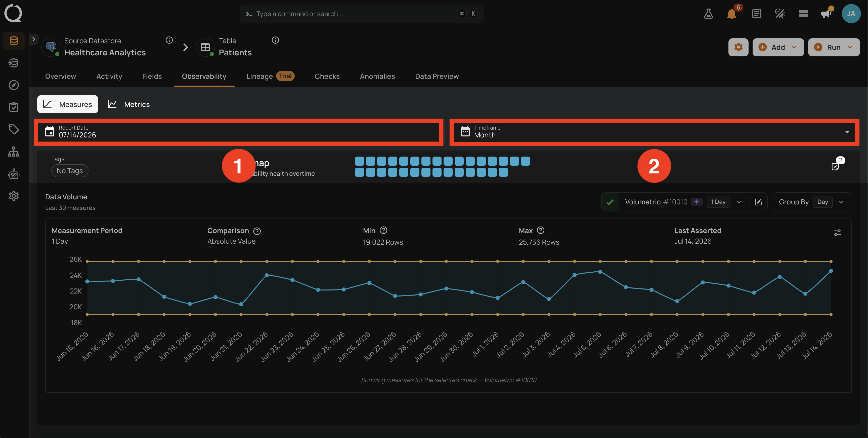Open the apps grid icon
The image size is (868, 438).
(x=803, y=14)
